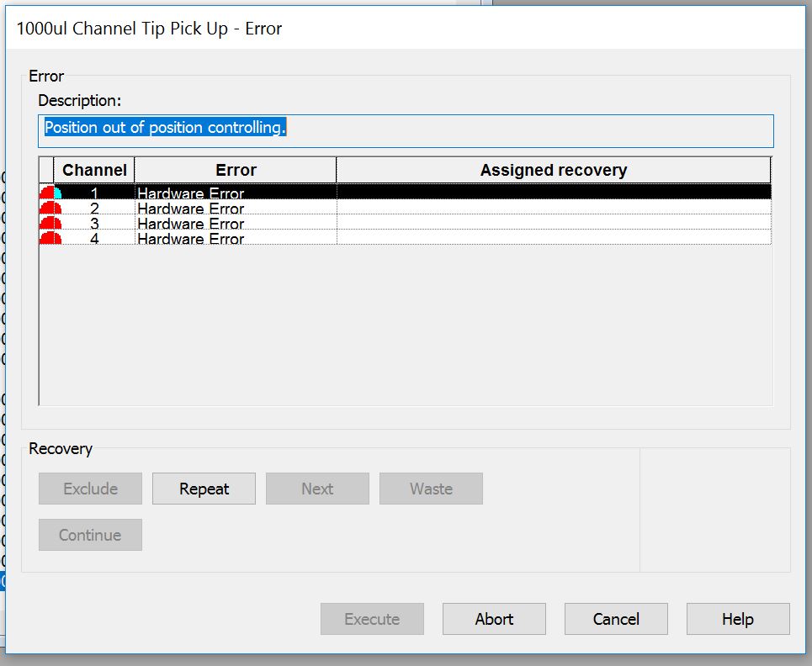
Task: Open Help for this error
Action: click(x=738, y=619)
